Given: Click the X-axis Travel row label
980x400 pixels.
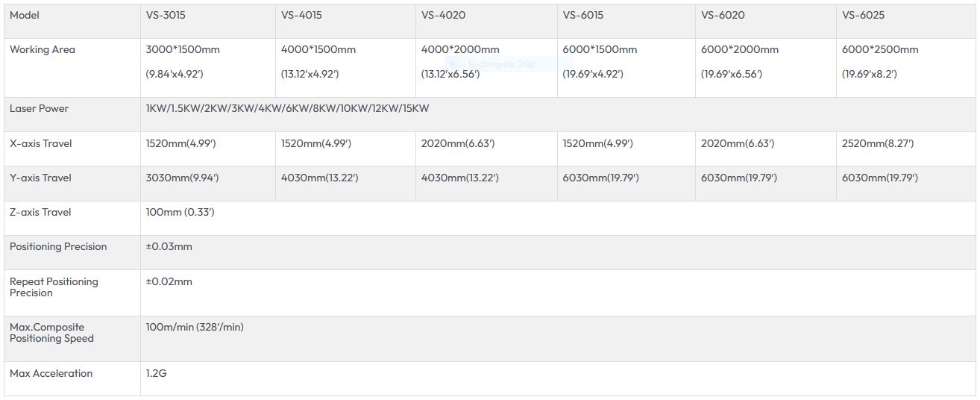Looking at the screenshot, I should point(41,143).
